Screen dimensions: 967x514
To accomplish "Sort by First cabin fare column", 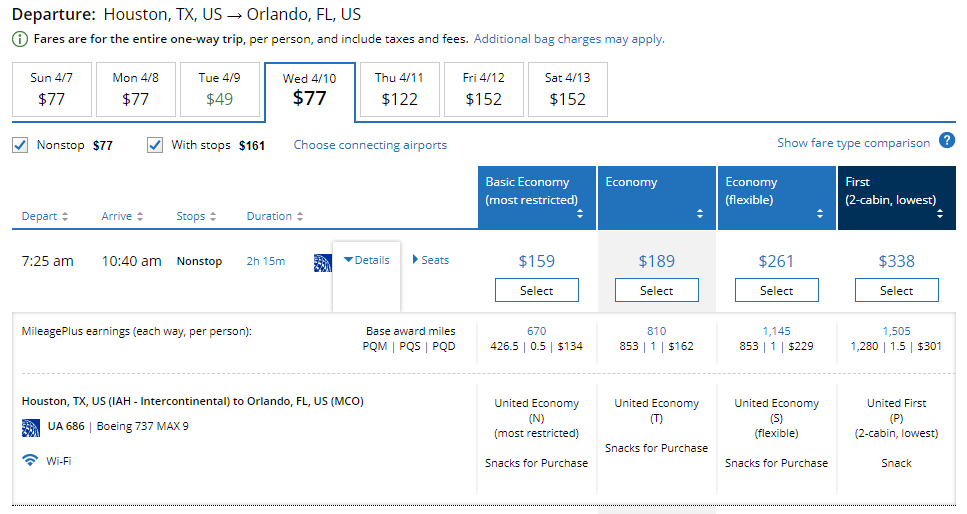I will pyautogui.click(x=940, y=214).
